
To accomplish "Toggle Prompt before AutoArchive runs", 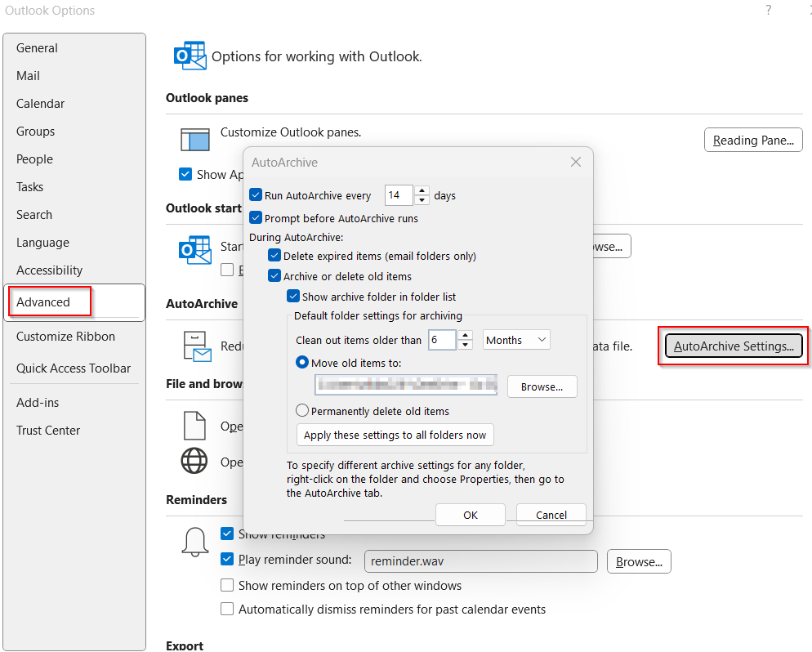I will (x=256, y=217).
